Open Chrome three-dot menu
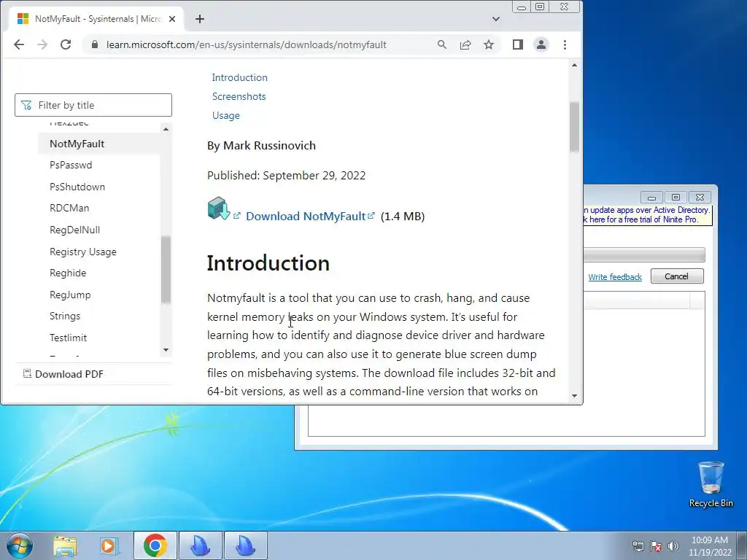 point(565,44)
